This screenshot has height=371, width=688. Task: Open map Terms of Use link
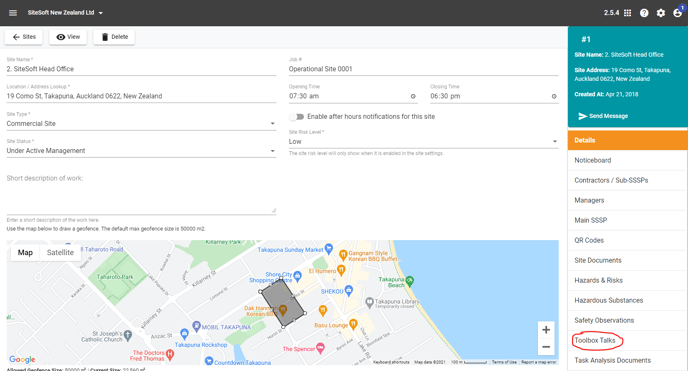coord(504,362)
